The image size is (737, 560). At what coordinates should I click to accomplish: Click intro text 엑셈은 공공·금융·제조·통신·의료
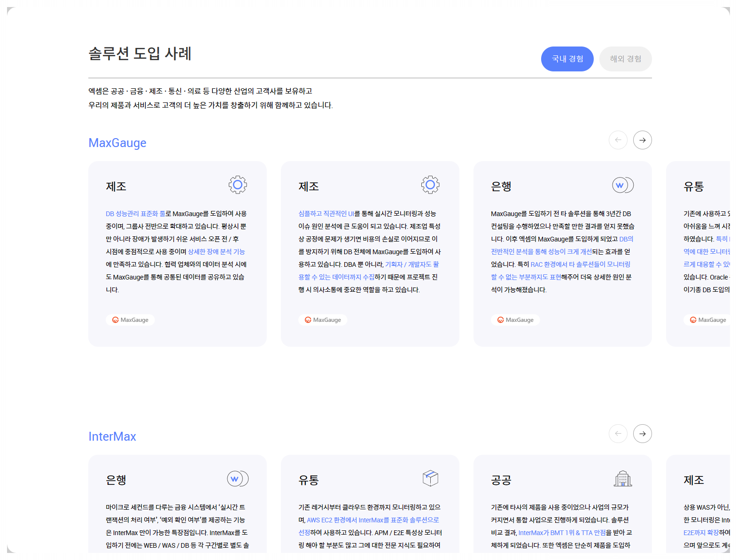coord(200,91)
